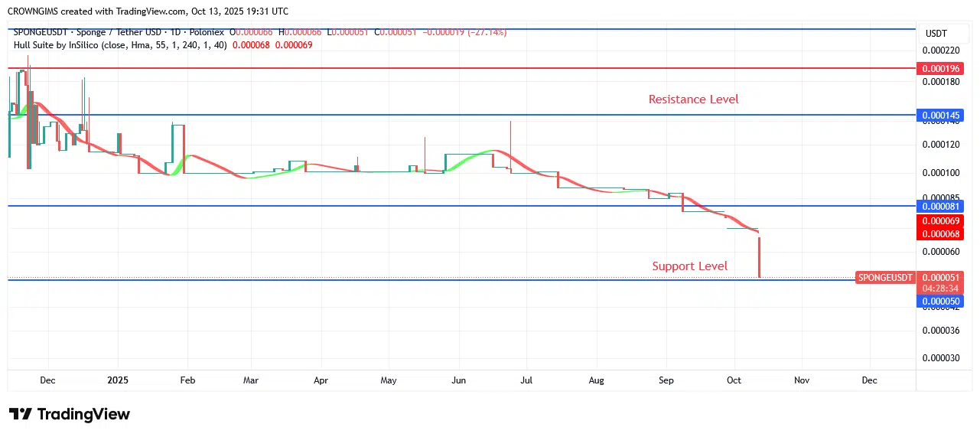
Task: Click the blue 0.000050 support price label
Action: [941, 302]
